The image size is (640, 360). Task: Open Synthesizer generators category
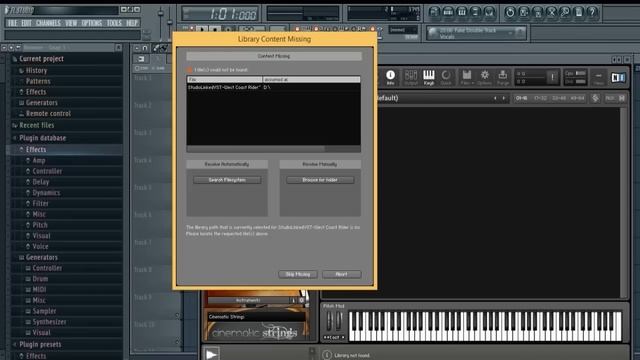click(49, 322)
